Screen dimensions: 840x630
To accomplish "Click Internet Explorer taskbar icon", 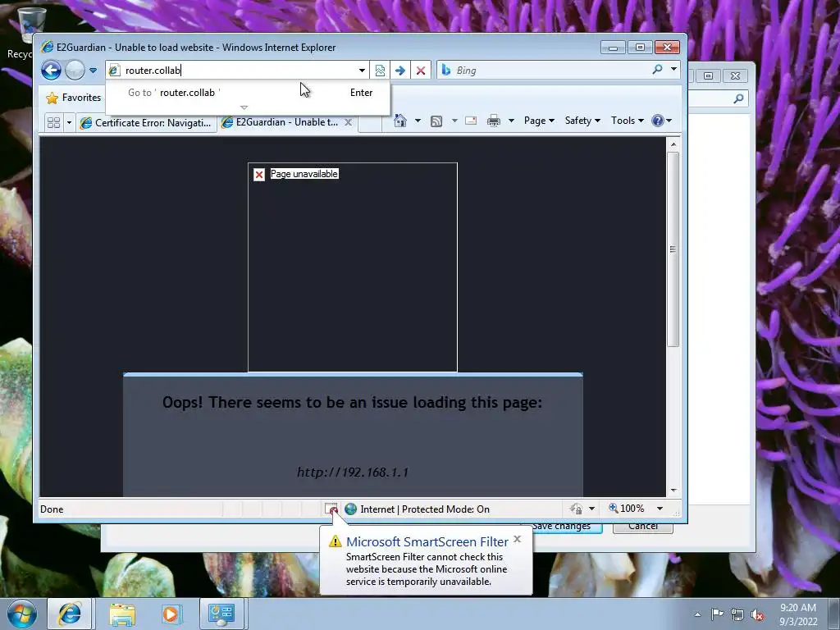I will (70, 614).
